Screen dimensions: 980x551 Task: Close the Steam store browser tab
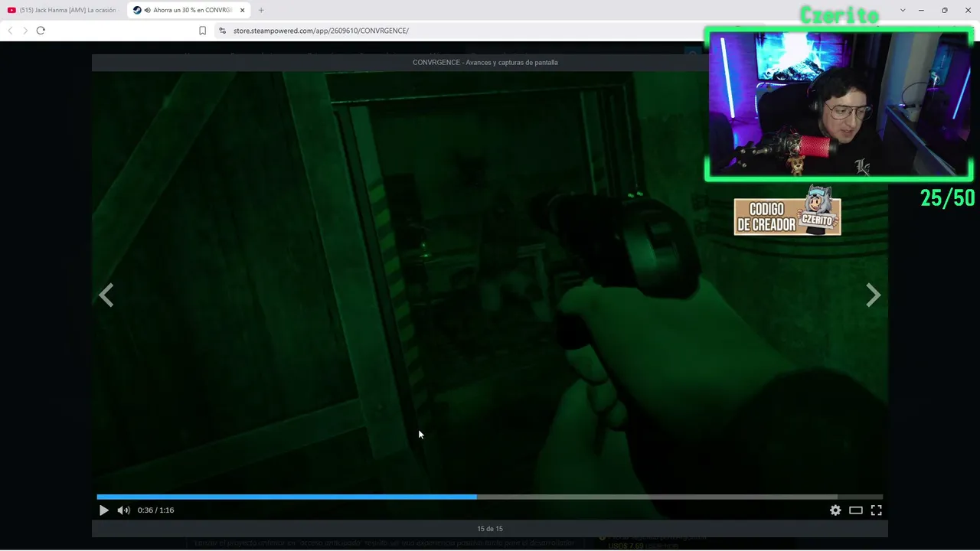243,10
